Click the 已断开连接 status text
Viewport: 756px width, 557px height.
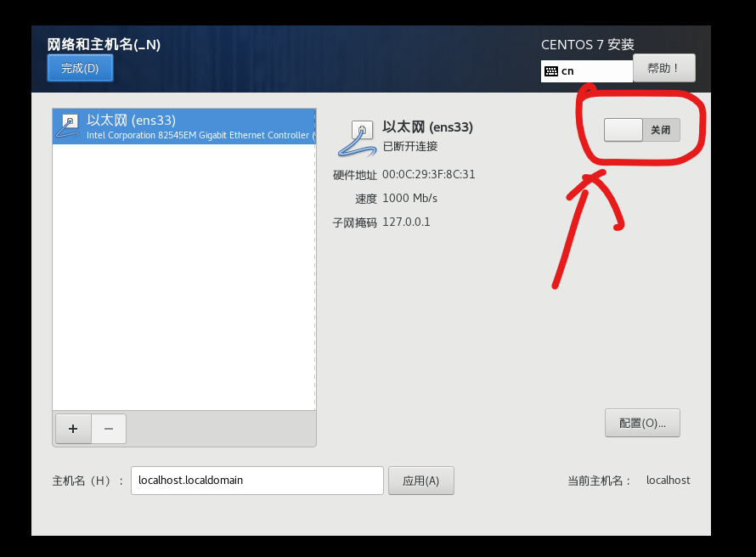(x=410, y=147)
